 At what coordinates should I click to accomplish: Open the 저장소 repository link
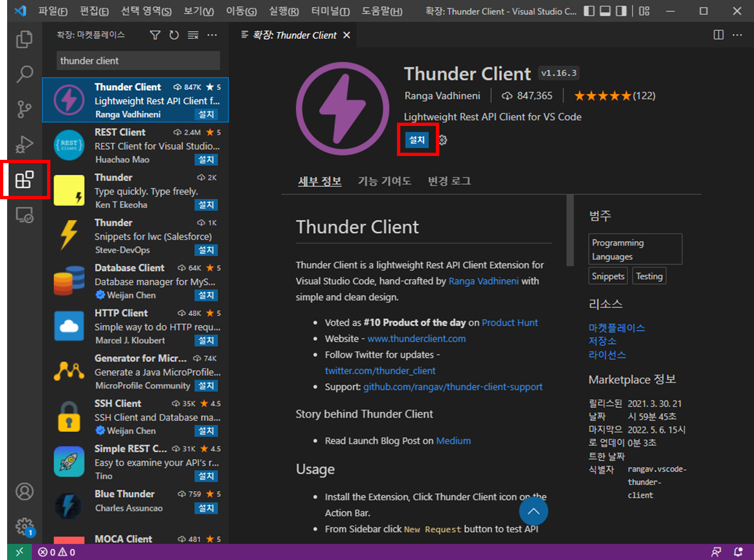[602, 341]
